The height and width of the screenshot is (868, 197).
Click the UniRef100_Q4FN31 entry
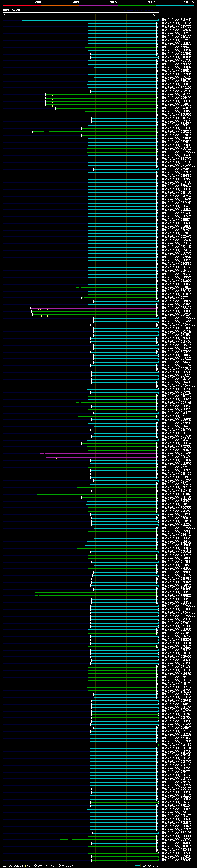(x=177, y=71)
